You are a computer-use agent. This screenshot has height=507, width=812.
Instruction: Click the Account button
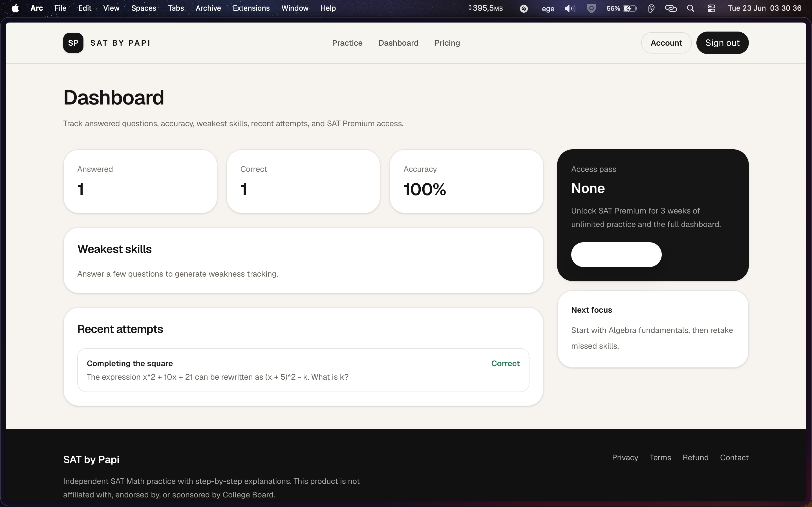666,43
